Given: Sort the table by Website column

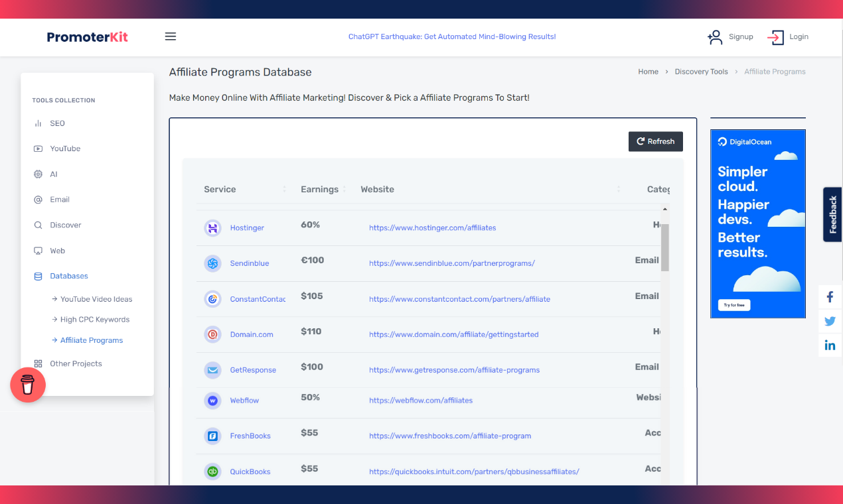Looking at the screenshot, I should coord(490,189).
